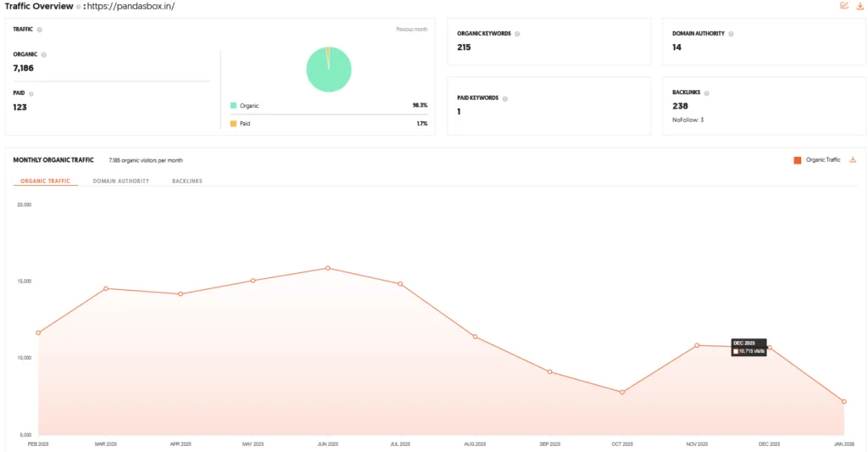The image size is (868, 452).
Task: Click the yellow Paid legend swatch
Action: [x=234, y=124]
